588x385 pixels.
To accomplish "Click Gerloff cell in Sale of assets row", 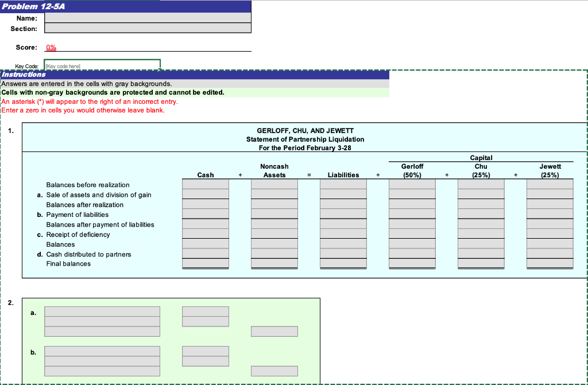I will click(x=412, y=194).
